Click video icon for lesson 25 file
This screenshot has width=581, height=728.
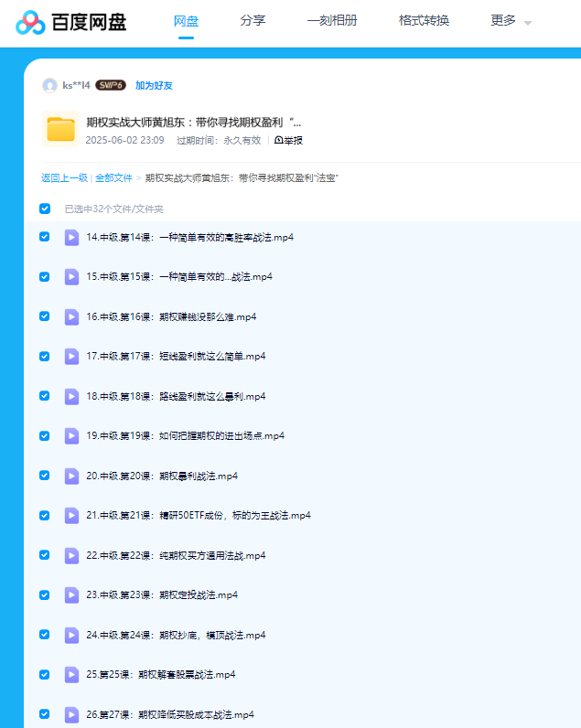pos(71,674)
